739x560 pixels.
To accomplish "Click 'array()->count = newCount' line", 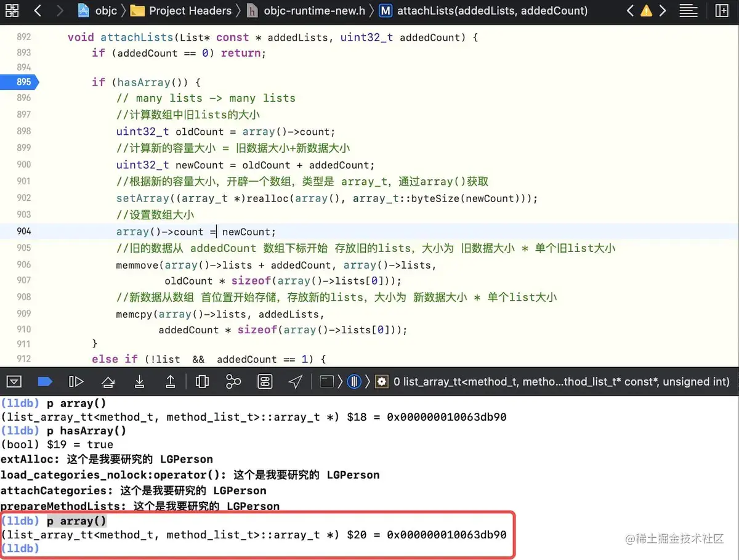I will coord(196,232).
